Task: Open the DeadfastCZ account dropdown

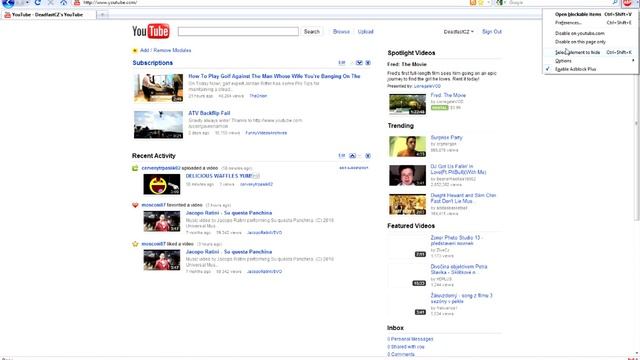Action: click(x=458, y=32)
